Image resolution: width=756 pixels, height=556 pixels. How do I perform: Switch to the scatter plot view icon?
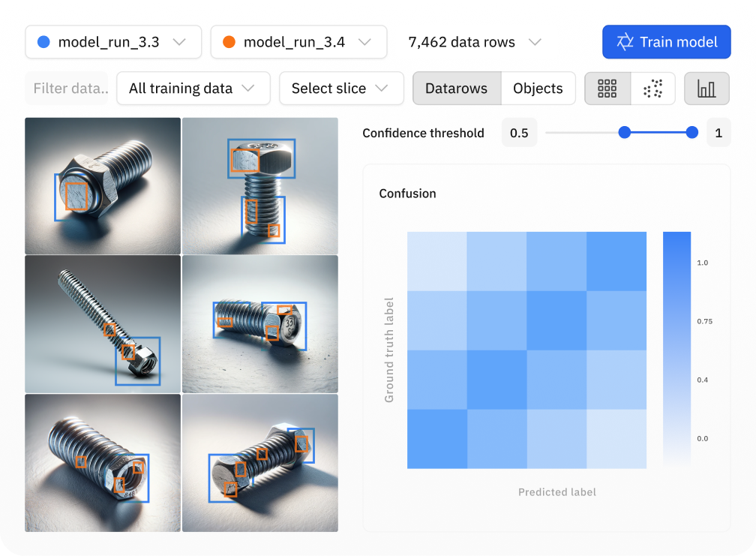[652, 88]
